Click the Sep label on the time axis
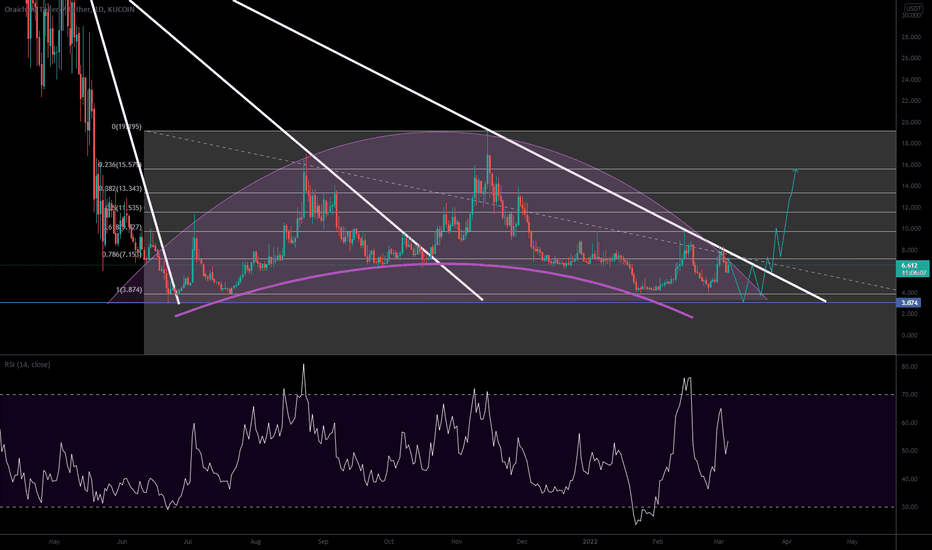 pyautogui.click(x=323, y=542)
